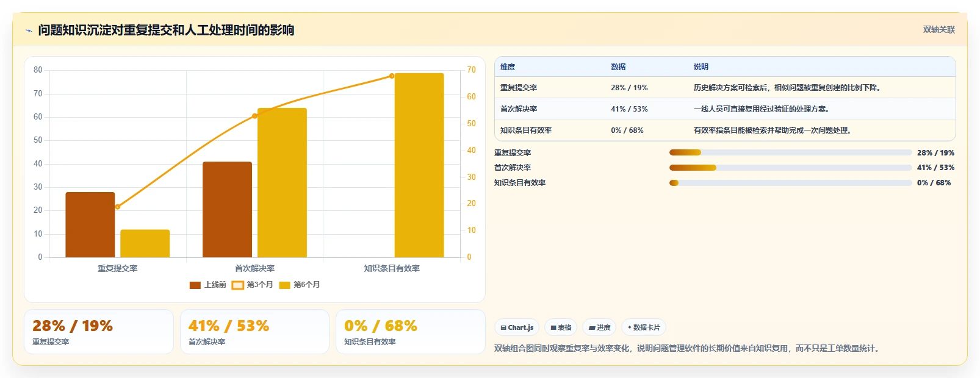The width and height of the screenshot is (980, 378).
Task: Click the 双轴关联 badge in the header
Action: [939, 29]
